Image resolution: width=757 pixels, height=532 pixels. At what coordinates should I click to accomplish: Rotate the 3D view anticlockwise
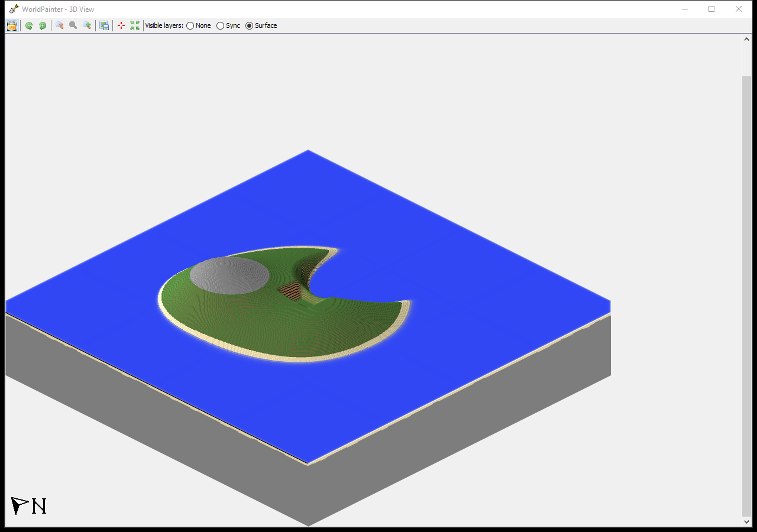29,25
